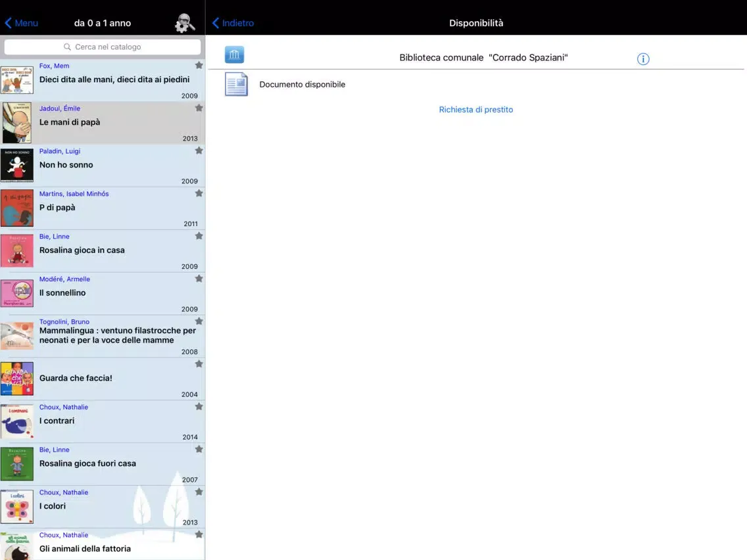747x560 pixels.
Task: Focus the Cerca nel catalogo search field
Action: point(103,47)
